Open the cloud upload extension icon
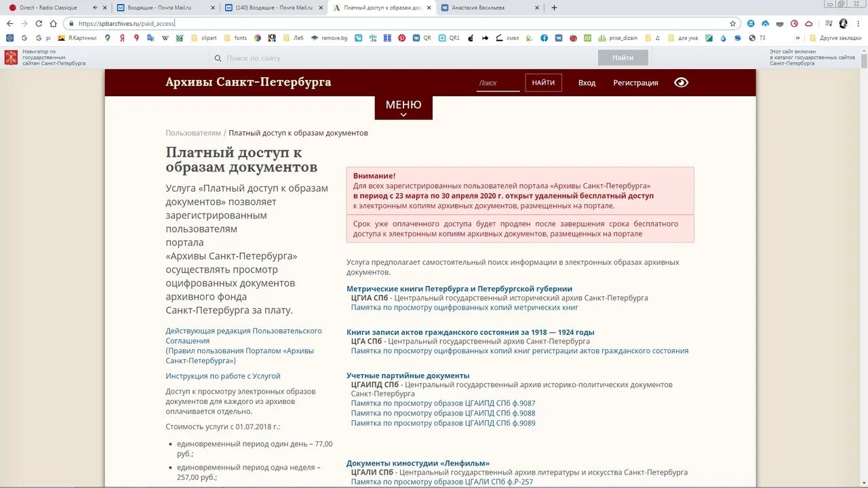868x488 pixels. (x=765, y=23)
